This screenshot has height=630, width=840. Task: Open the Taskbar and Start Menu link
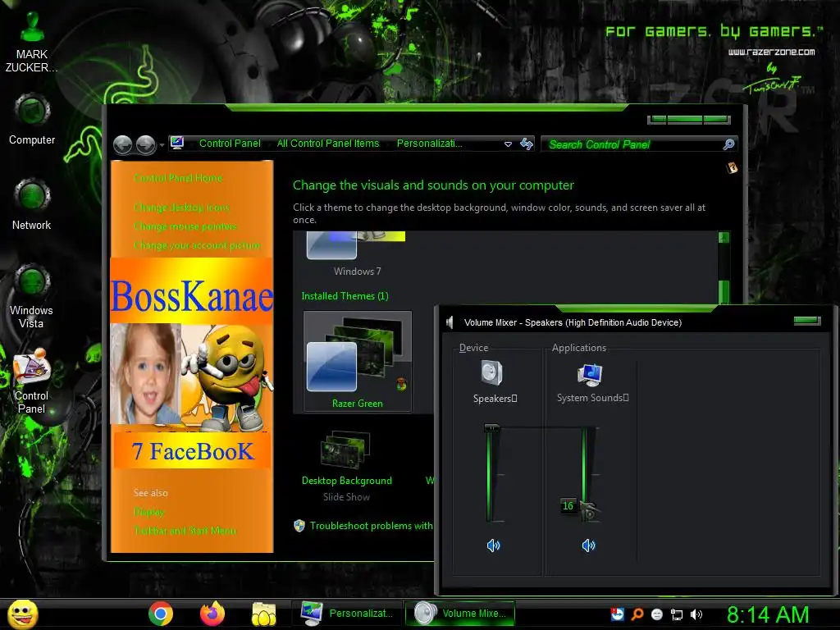[x=185, y=531]
